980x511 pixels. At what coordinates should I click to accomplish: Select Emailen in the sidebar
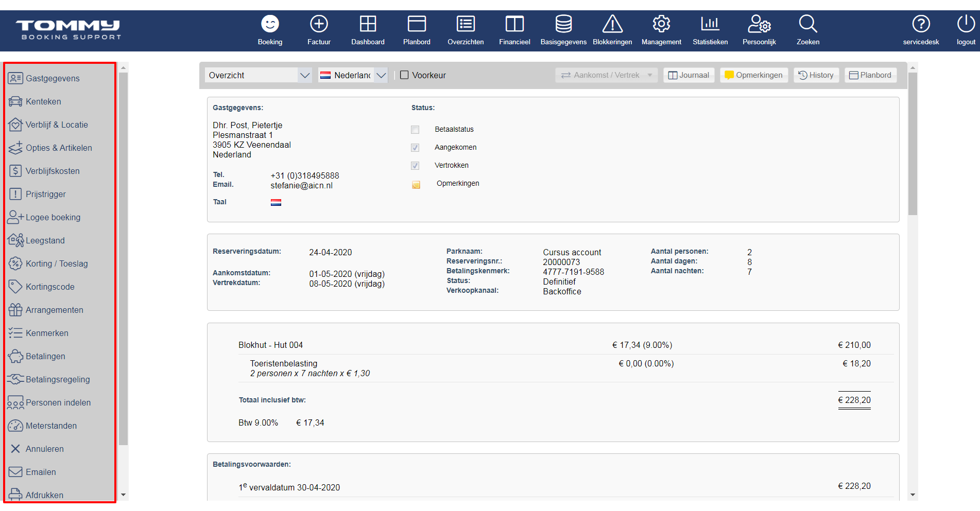tap(41, 472)
